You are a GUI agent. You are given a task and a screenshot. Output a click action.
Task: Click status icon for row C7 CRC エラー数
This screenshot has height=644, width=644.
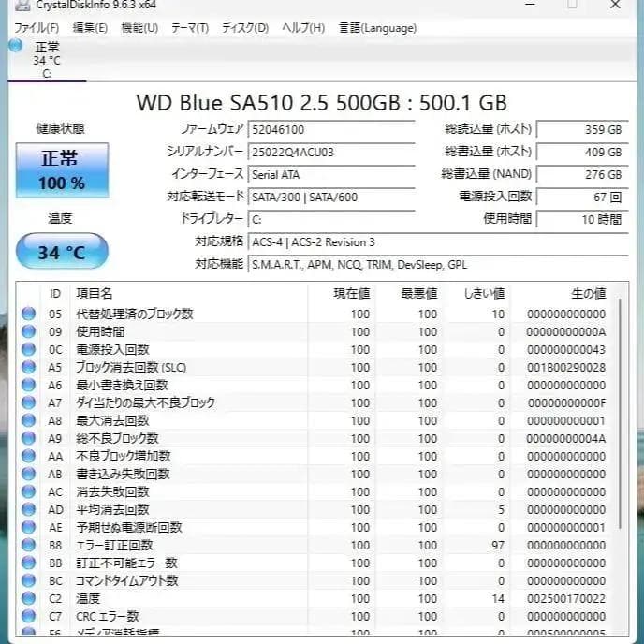(28, 616)
